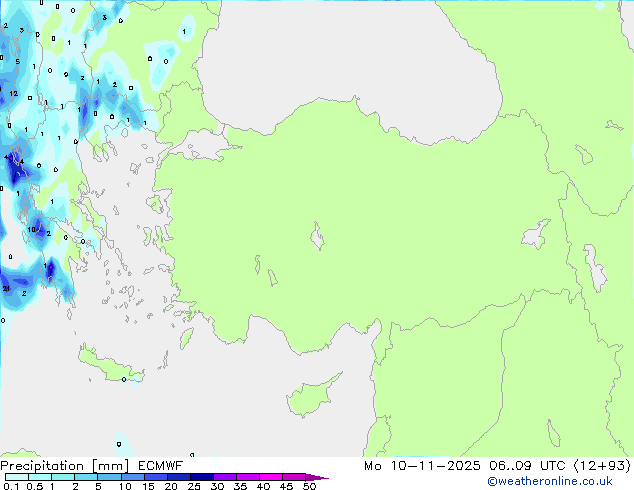Click the '15' legend scale label
634x490 pixels.
pos(148,486)
